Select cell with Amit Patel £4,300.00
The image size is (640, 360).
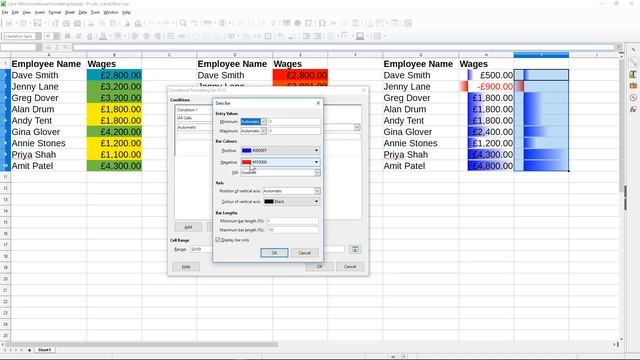pyautogui.click(x=114, y=166)
